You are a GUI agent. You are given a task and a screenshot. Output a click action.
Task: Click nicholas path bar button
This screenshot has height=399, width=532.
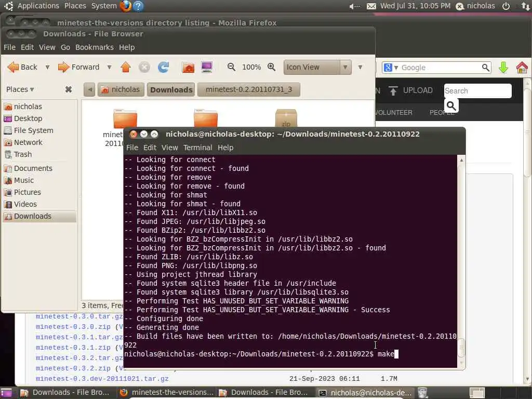pyautogui.click(x=121, y=89)
